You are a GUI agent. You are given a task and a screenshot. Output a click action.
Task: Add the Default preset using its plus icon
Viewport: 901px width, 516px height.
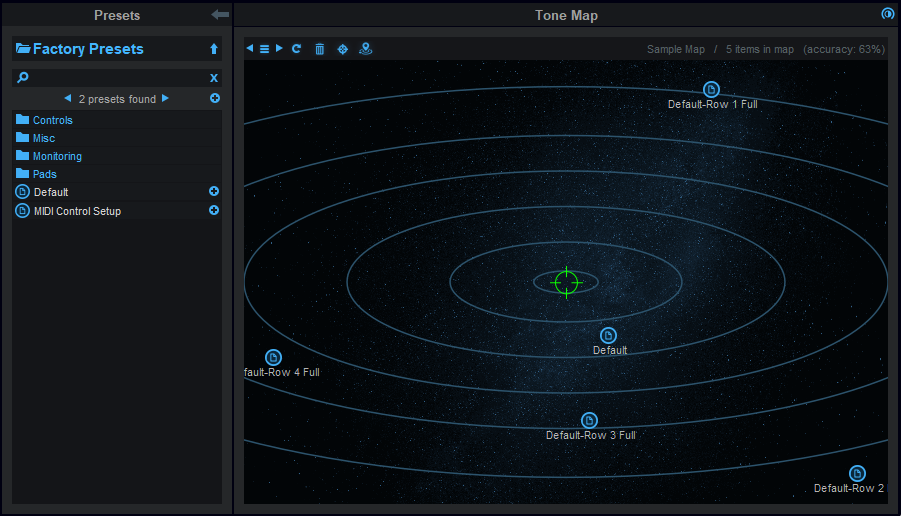pos(214,191)
